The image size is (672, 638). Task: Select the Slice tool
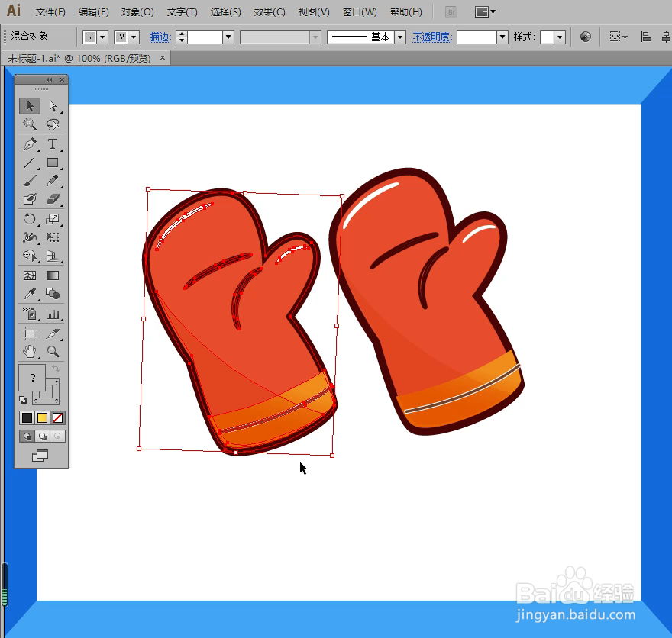click(x=53, y=333)
